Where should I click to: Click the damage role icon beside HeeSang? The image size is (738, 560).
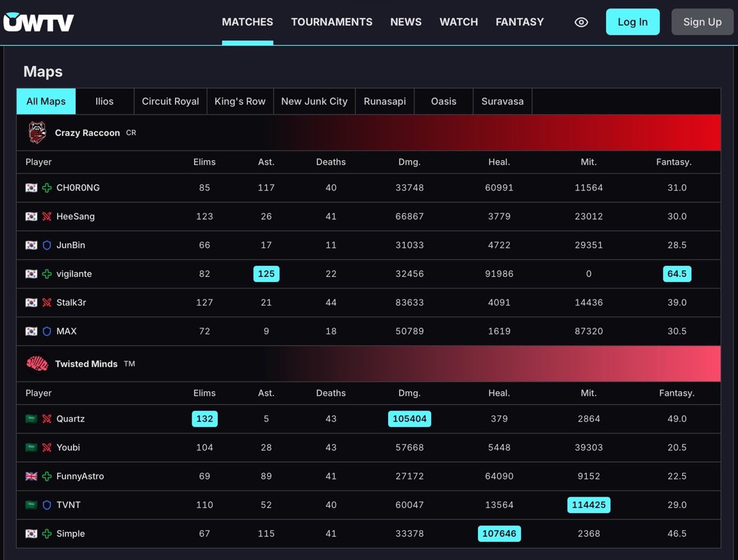click(x=47, y=217)
